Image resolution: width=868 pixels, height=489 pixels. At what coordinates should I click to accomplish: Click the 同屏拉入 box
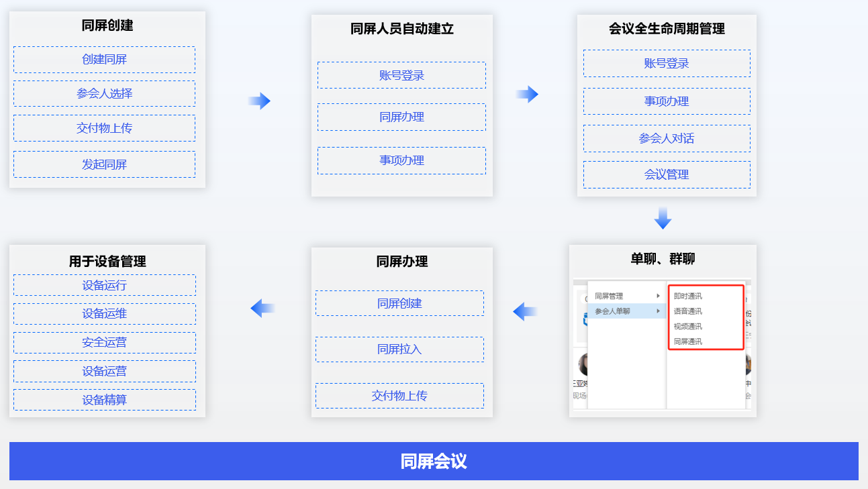(x=399, y=349)
